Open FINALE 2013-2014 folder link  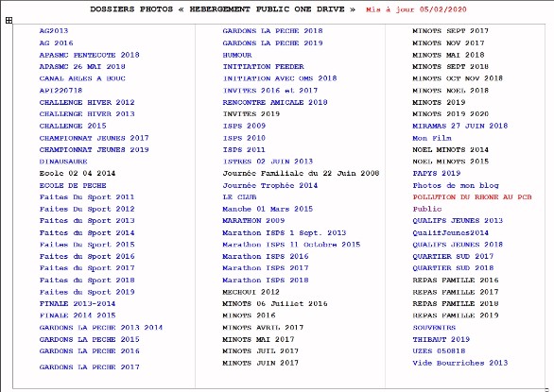[78, 303]
